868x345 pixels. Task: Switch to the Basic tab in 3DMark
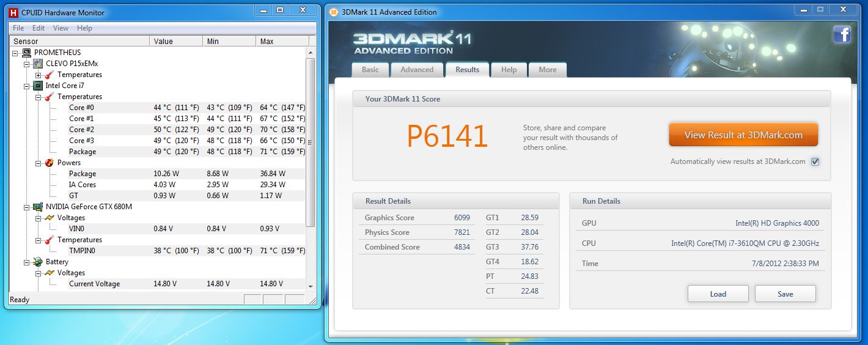(370, 70)
